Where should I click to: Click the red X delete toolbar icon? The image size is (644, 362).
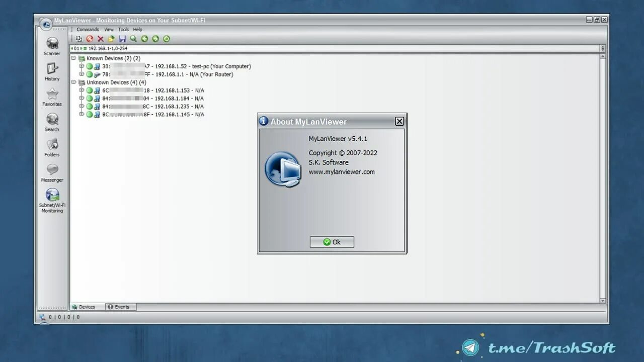pyautogui.click(x=101, y=39)
